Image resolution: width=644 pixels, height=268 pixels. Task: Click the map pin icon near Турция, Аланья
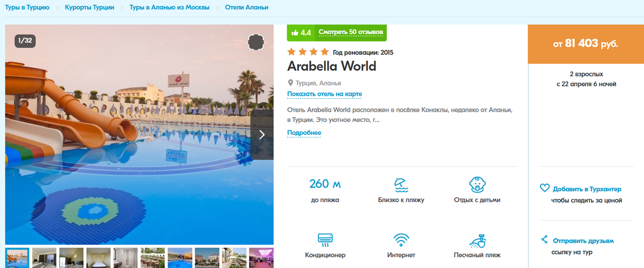point(290,83)
